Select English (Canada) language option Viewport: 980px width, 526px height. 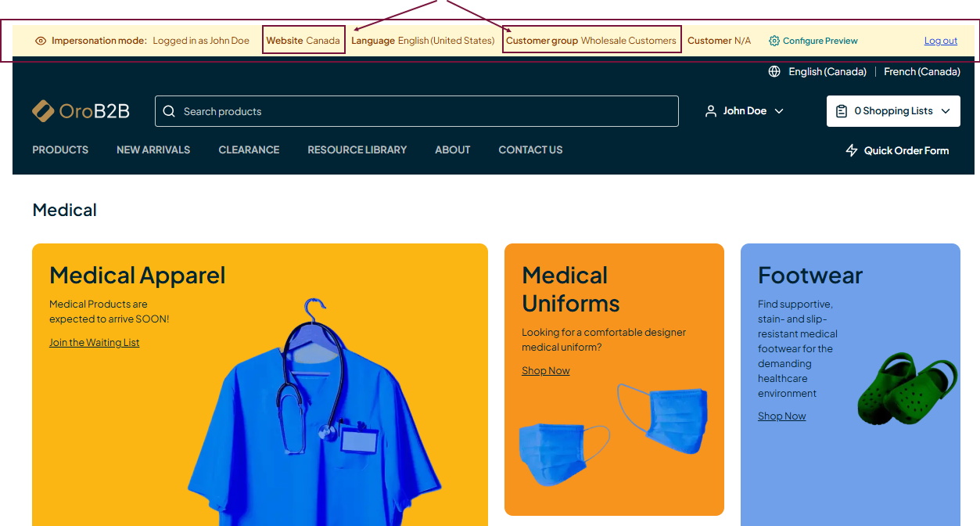(x=827, y=71)
